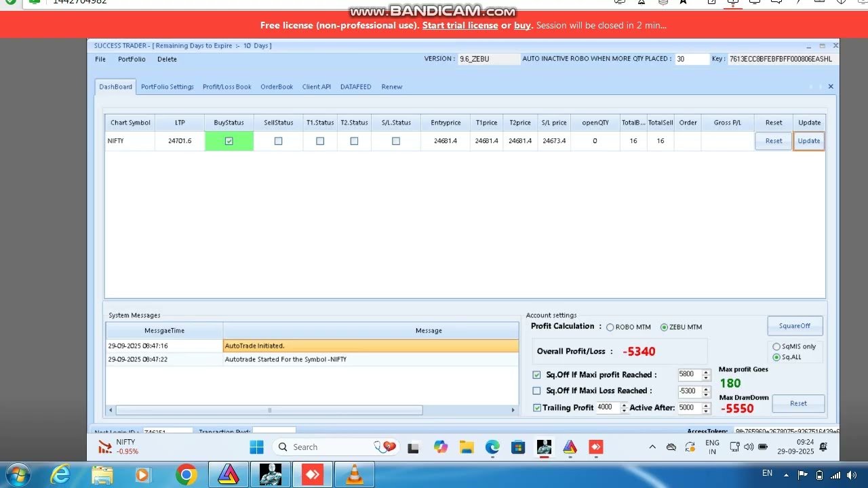Click the AUTO INACTIVE ROBO quantity field
Image resolution: width=868 pixels, height=488 pixels.
[692, 59]
